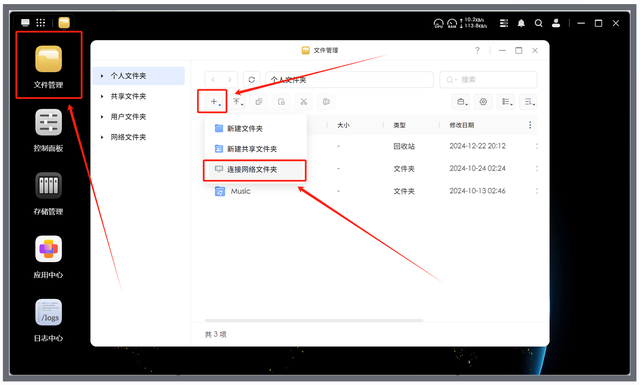
Task: Click the cut scissors icon
Action: pos(304,102)
